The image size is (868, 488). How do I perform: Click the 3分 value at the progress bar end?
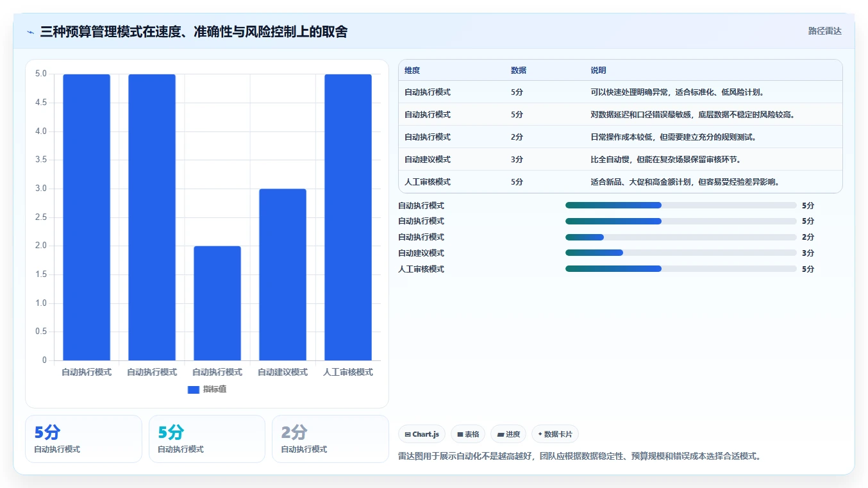pyautogui.click(x=808, y=253)
